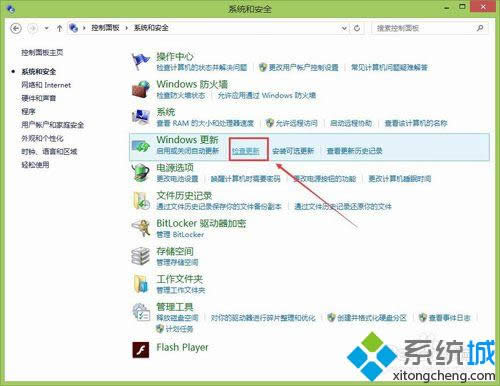Select 系统和安全 in sidebar
The height and width of the screenshot is (386, 500).
tap(39, 72)
